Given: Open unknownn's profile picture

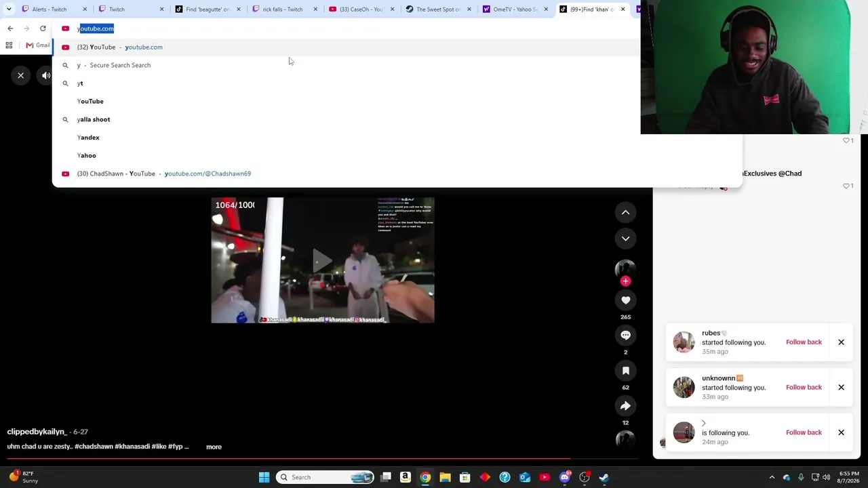Looking at the screenshot, I should (x=684, y=388).
